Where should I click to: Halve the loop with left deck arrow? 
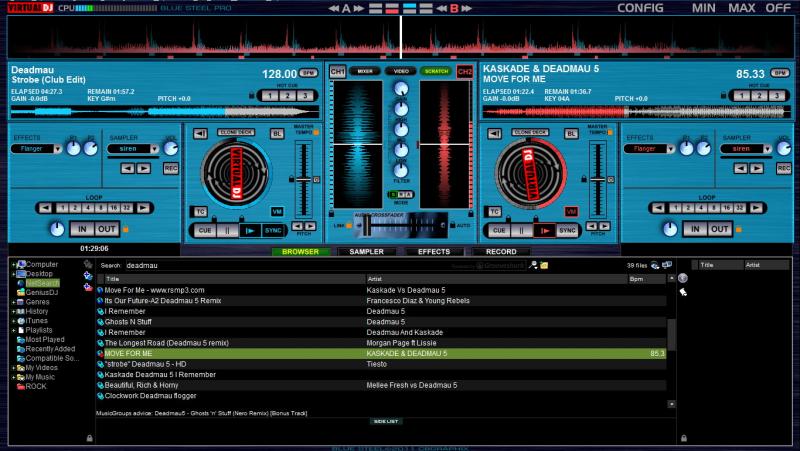point(45,208)
